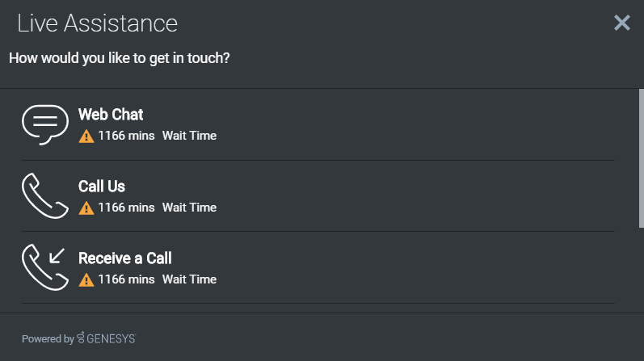Open the GENESYS wordmark link

click(x=112, y=339)
